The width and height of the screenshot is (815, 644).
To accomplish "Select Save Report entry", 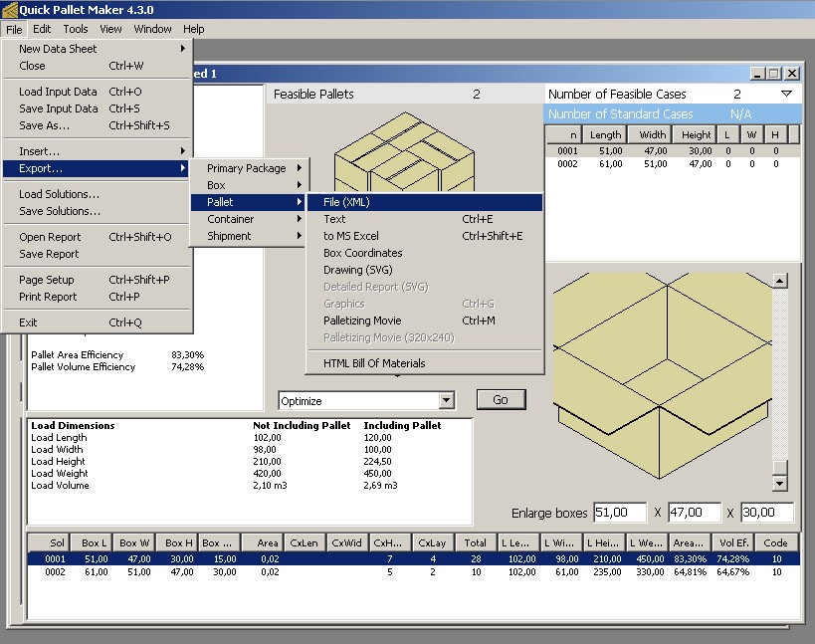I will (97, 254).
